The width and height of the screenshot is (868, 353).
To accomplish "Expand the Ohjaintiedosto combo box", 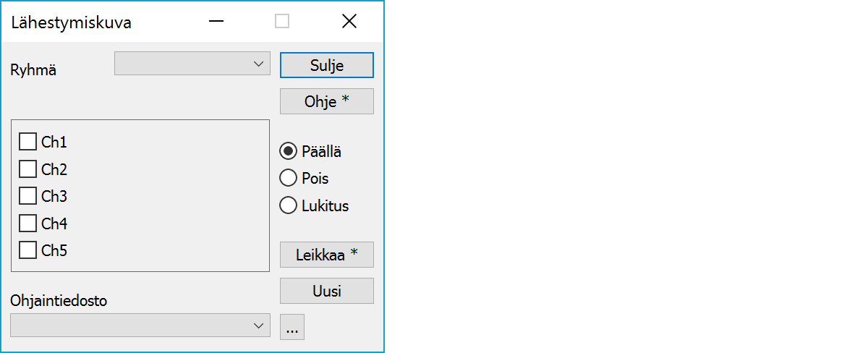I will [140, 326].
